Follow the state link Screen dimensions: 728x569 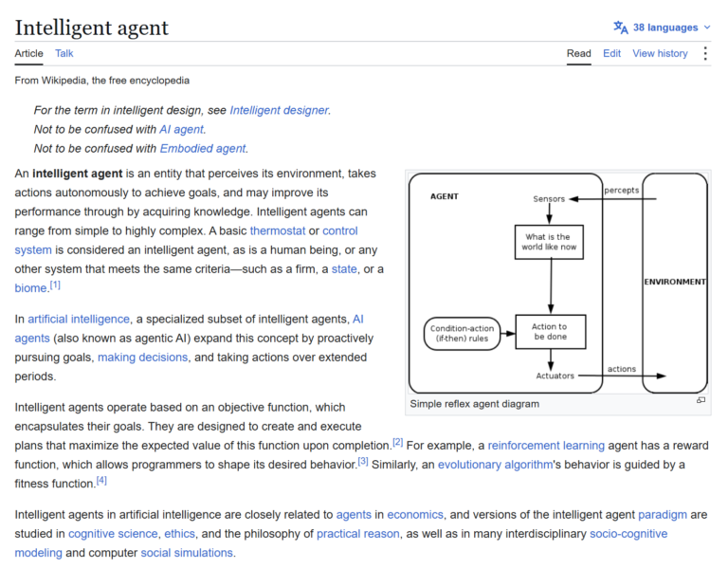click(x=344, y=269)
